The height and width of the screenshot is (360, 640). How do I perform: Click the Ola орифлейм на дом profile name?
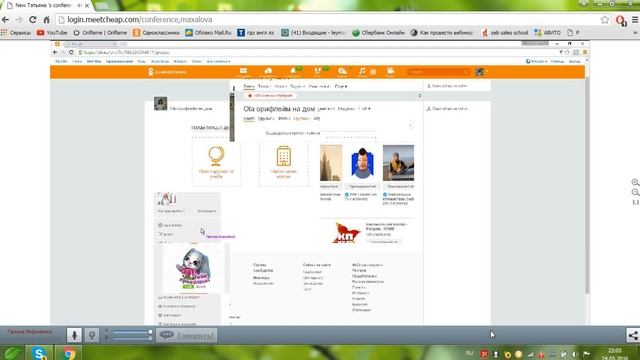pyautogui.click(x=279, y=109)
